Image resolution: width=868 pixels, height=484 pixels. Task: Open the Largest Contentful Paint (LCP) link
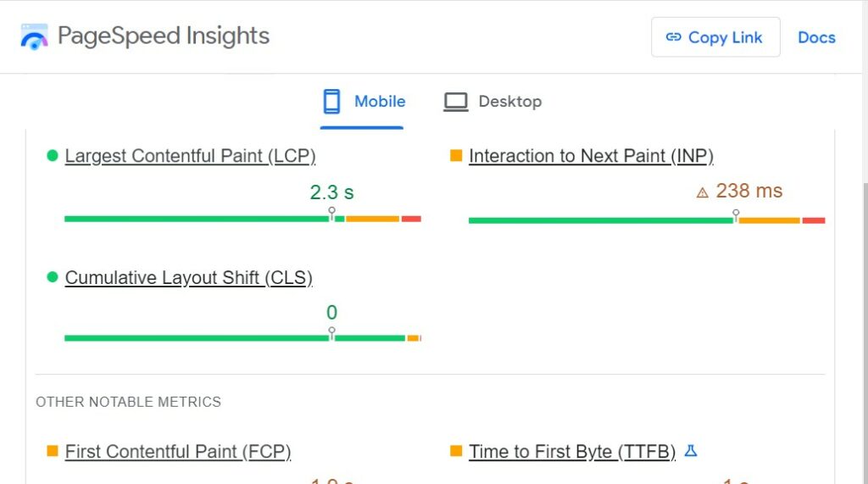(x=190, y=156)
